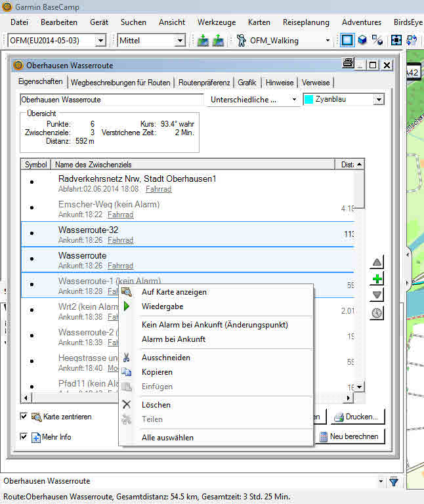Switch to the Routenpräferenz tab
Image resolution: width=424 pixels, height=504 pixels.
(x=204, y=83)
